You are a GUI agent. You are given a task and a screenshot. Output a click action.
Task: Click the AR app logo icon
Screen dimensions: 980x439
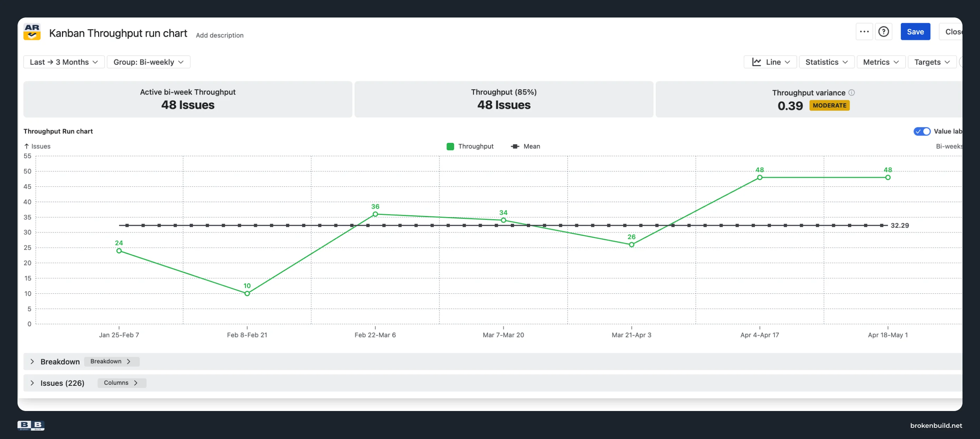(x=32, y=32)
